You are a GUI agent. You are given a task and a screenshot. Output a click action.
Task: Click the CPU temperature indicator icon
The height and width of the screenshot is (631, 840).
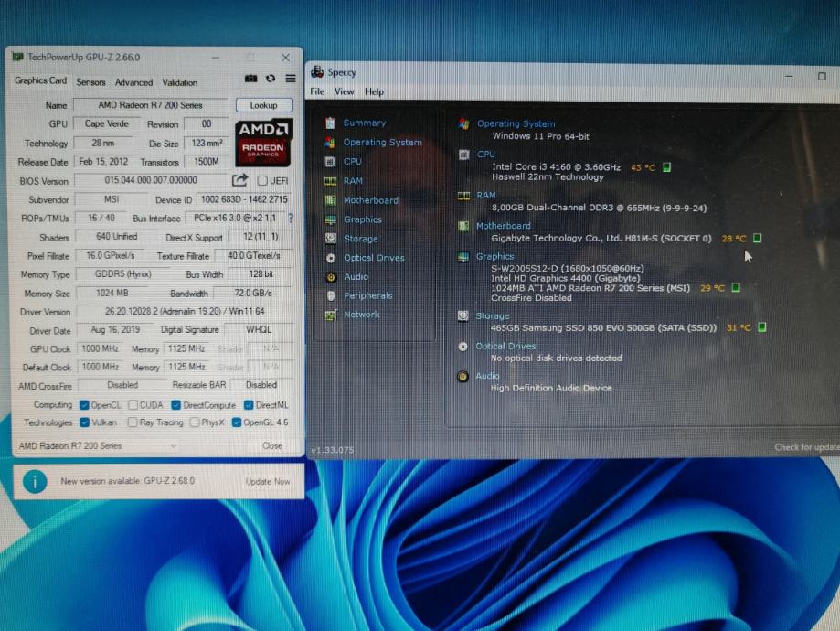click(x=667, y=167)
